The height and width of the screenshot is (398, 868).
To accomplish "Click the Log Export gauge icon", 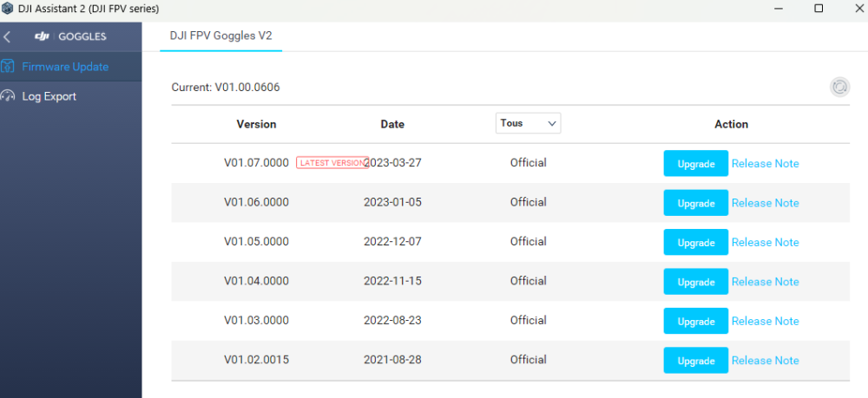I will (9, 96).
